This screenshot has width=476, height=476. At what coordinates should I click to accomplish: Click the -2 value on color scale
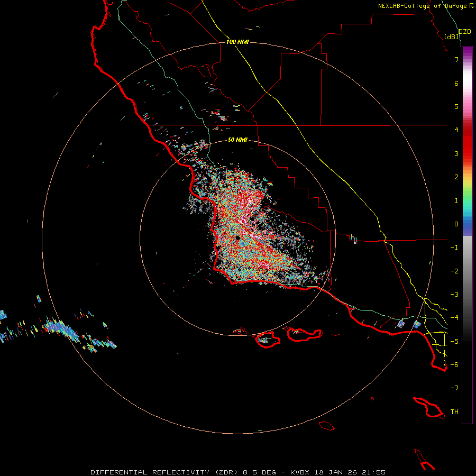[x=454, y=271]
